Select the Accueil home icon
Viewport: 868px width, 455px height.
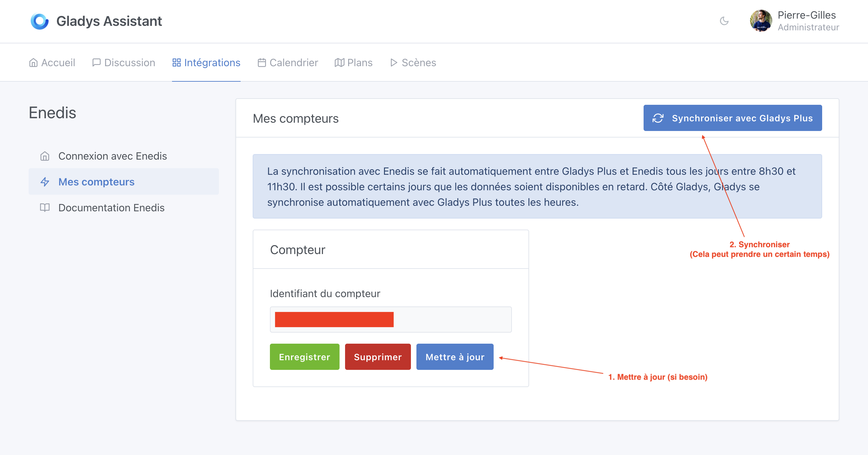pyautogui.click(x=33, y=62)
